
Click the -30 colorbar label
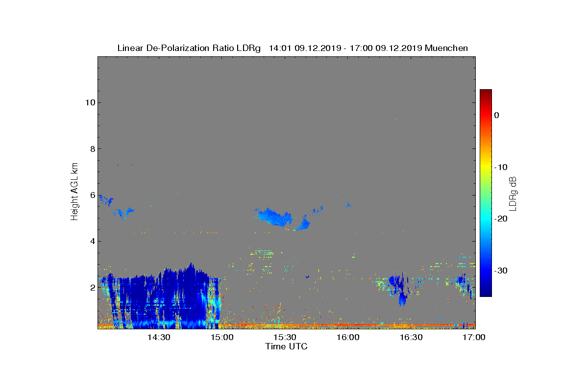tap(501, 271)
